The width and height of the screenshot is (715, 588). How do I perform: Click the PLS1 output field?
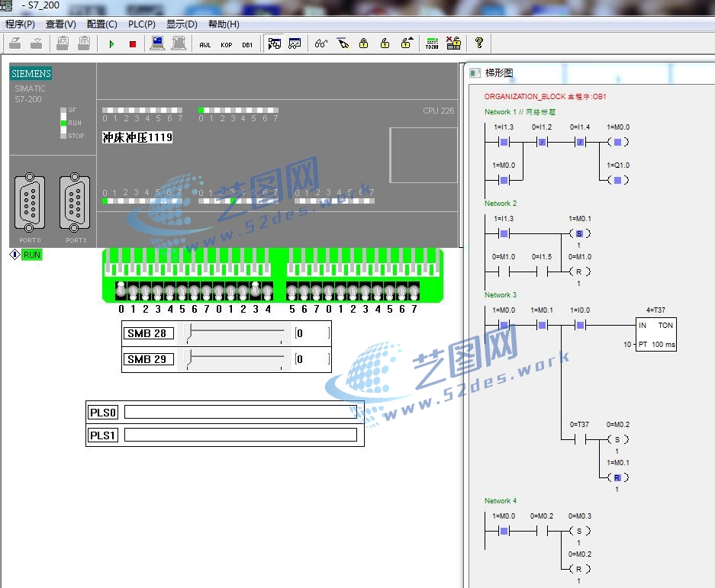point(240,435)
